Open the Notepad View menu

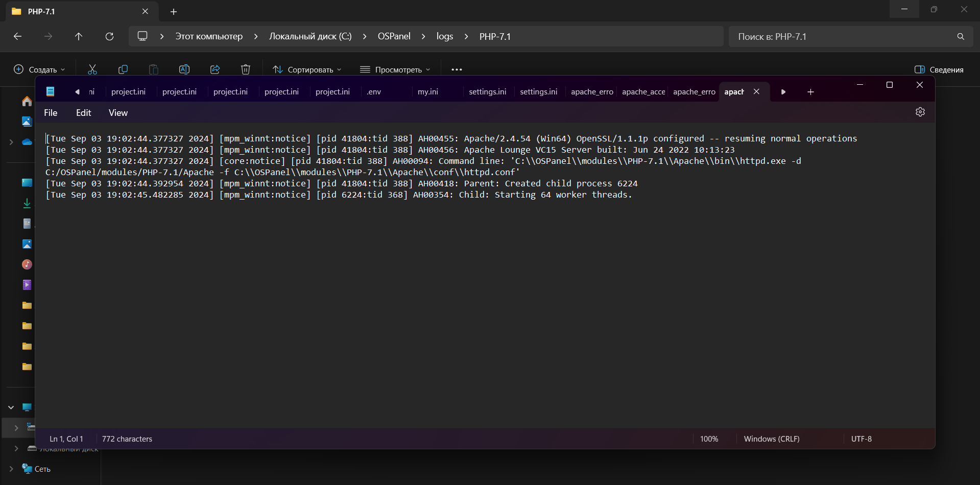pos(118,113)
